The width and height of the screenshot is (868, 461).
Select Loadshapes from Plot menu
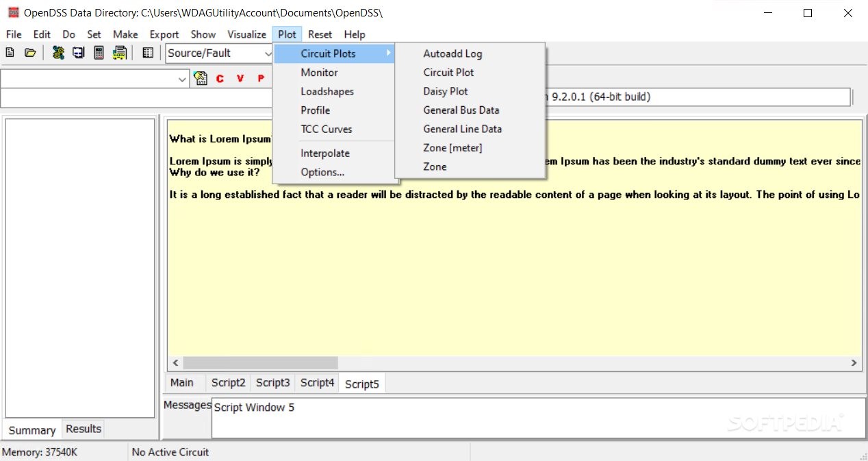point(335,91)
